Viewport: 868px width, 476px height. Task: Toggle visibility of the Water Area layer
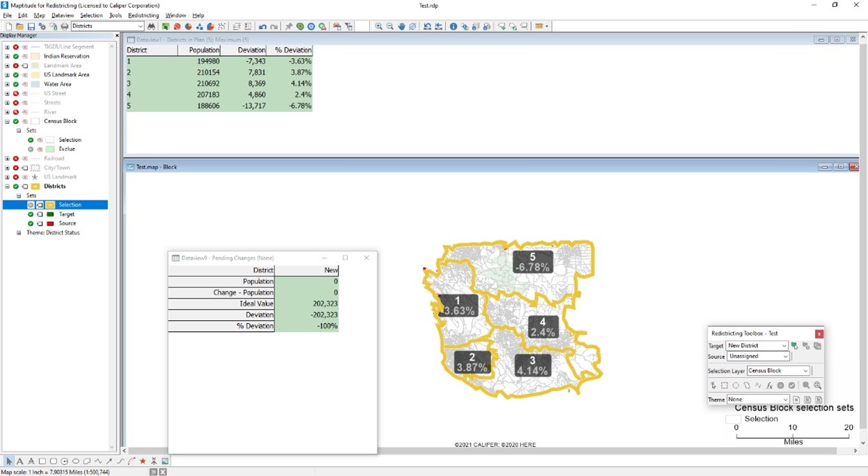pyautogui.click(x=15, y=84)
